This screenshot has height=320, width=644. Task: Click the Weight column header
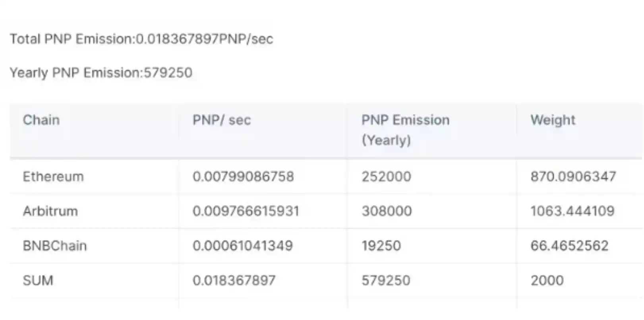click(553, 120)
